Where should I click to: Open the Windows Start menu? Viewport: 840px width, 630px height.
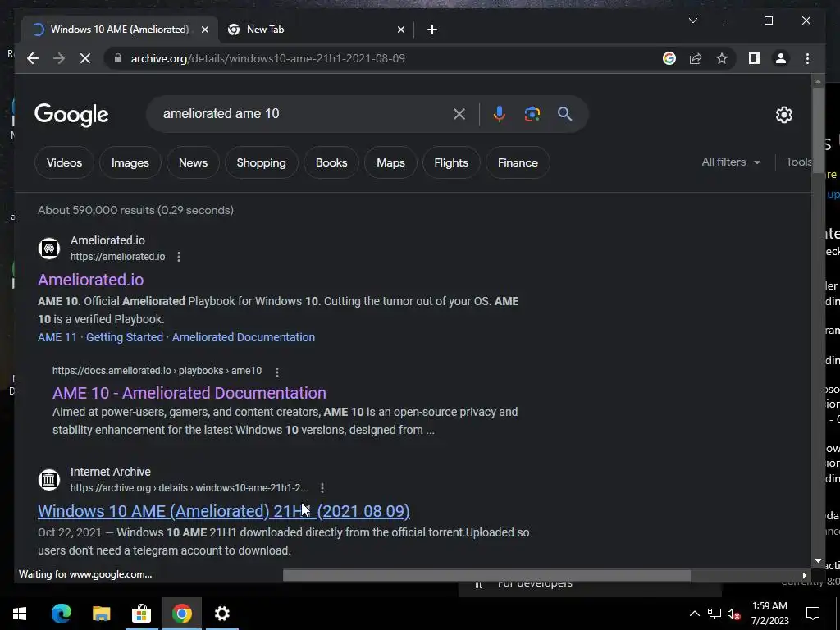pos(20,614)
